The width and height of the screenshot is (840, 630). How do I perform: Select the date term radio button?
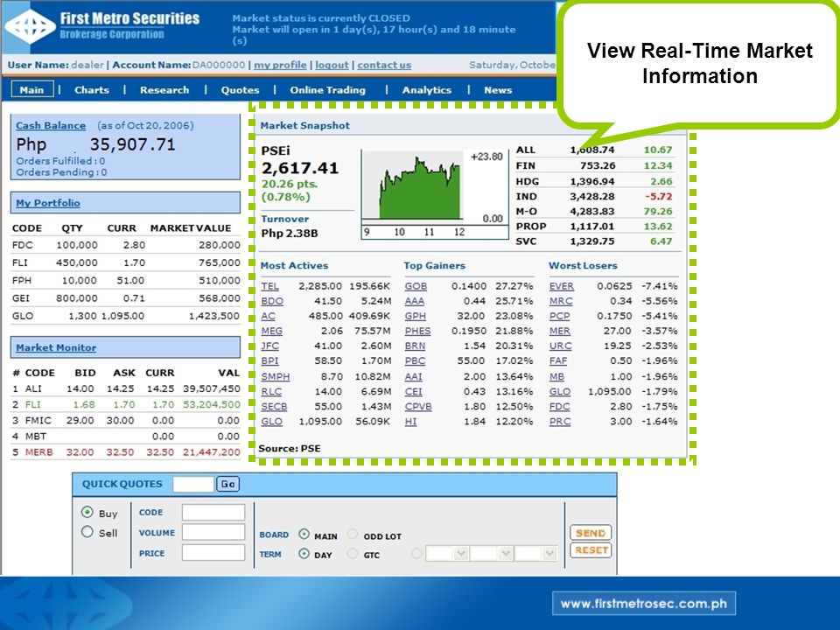click(416, 553)
